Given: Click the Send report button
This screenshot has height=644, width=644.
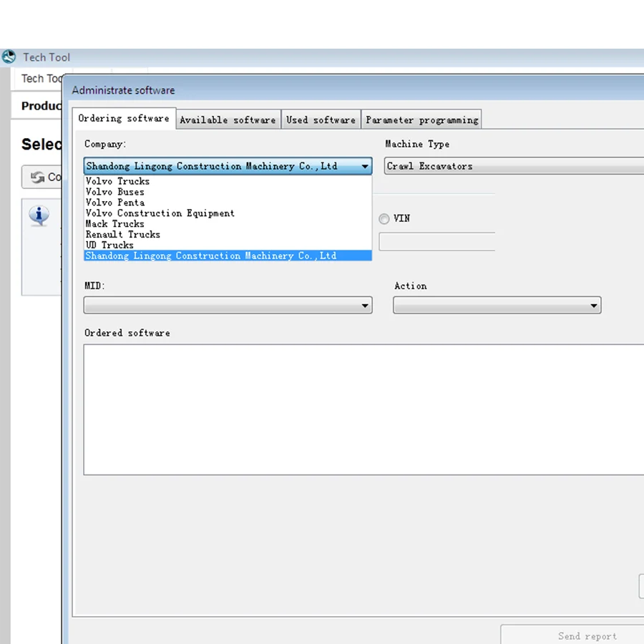Looking at the screenshot, I should pos(587,636).
